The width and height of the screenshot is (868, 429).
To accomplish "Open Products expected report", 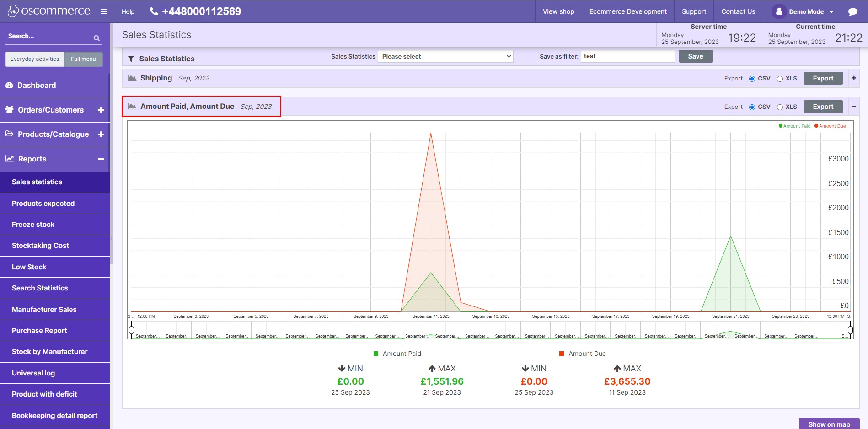I will pyautogui.click(x=55, y=204).
